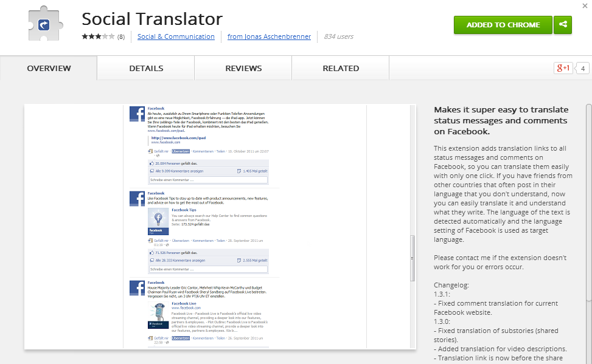The height and width of the screenshot is (364, 592).
Task: Click the Facebook Tips lightbulb image in screenshot
Action: (x=158, y=221)
